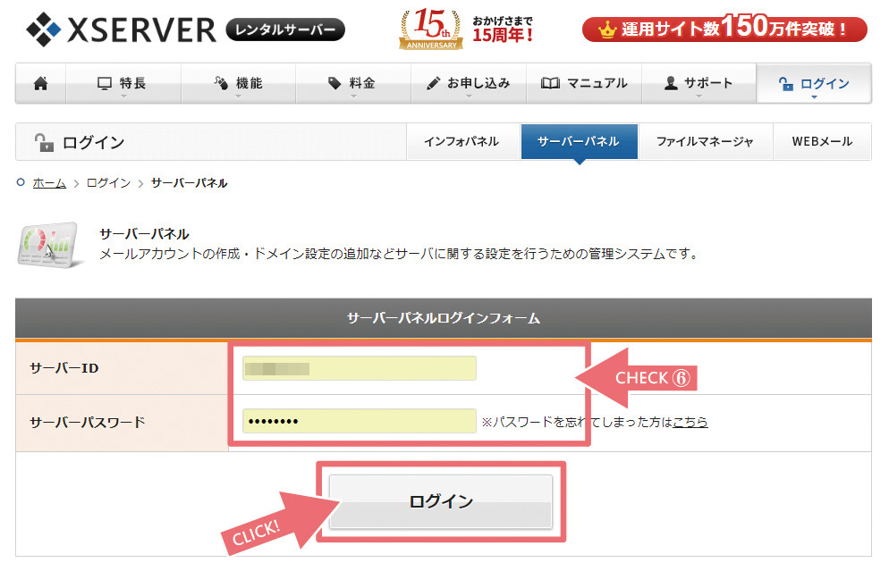
Task: Click the サーバーパスワード label
Action: click(x=88, y=422)
